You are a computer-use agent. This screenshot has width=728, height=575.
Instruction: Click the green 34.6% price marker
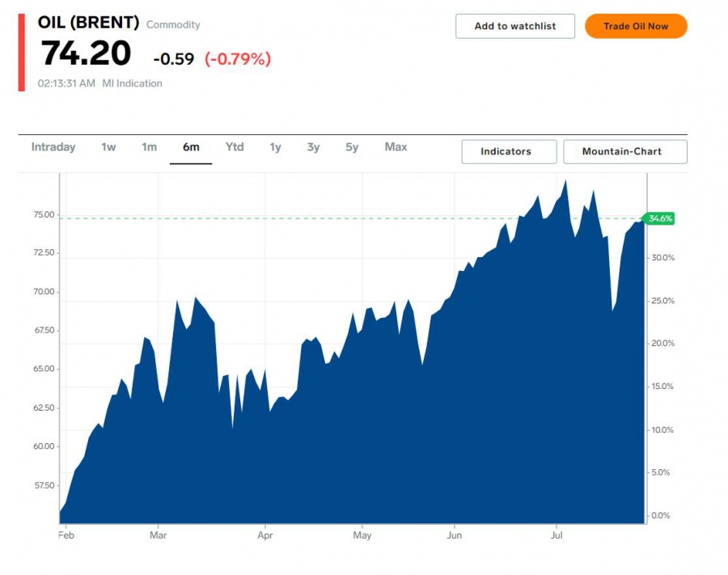click(x=660, y=218)
